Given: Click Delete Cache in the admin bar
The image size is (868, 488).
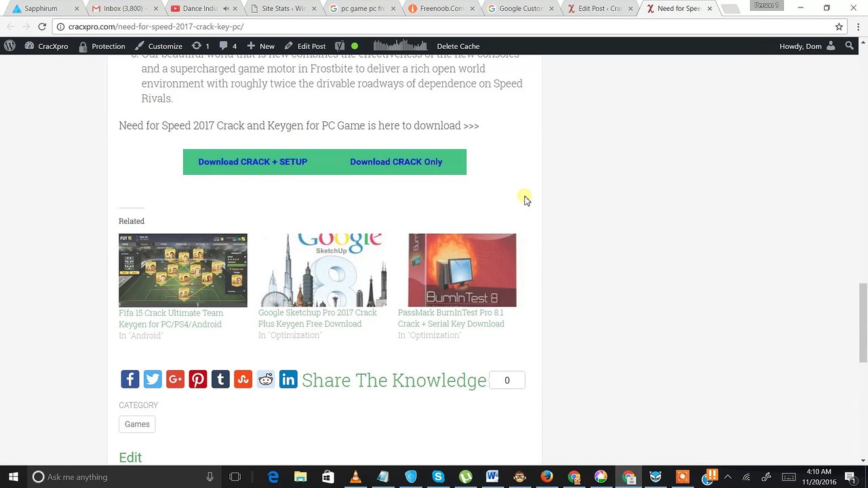Looking at the screenshot, I should (x=458, y=46).
